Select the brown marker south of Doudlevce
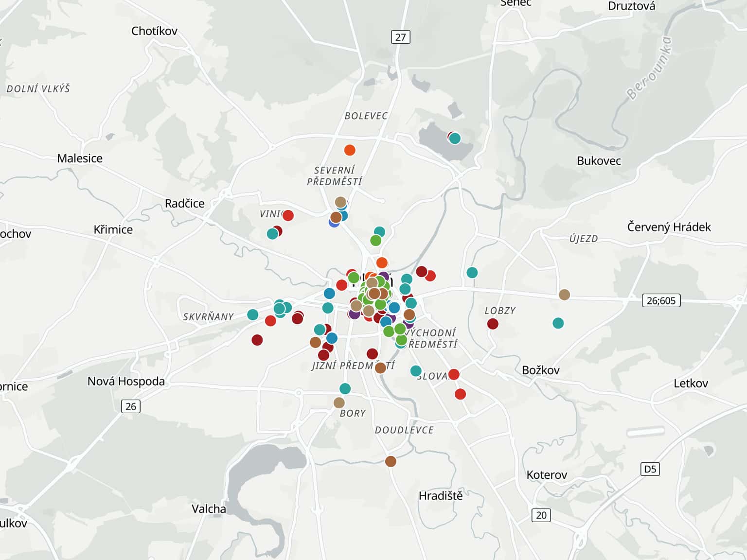This screenshot has width=747, height=560. (391, 461)
